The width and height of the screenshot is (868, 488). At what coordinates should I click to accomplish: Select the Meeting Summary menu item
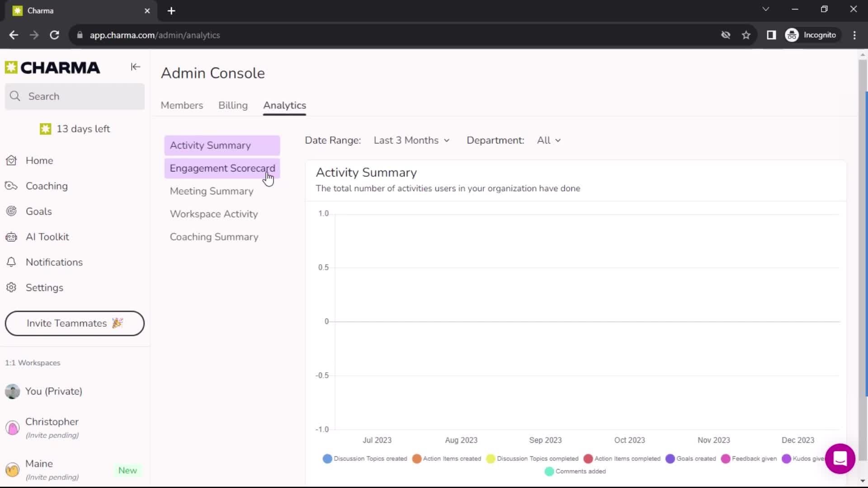[211, 191]
